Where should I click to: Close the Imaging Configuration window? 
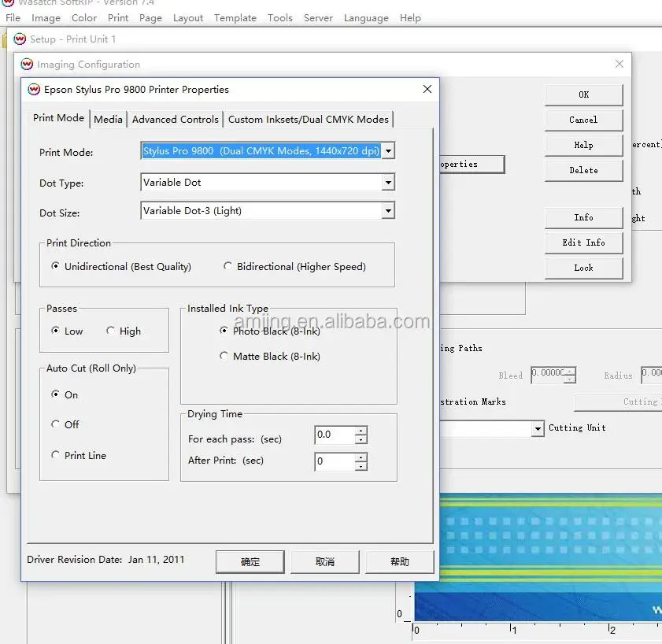pyautogui.click(x=619, y=65)
